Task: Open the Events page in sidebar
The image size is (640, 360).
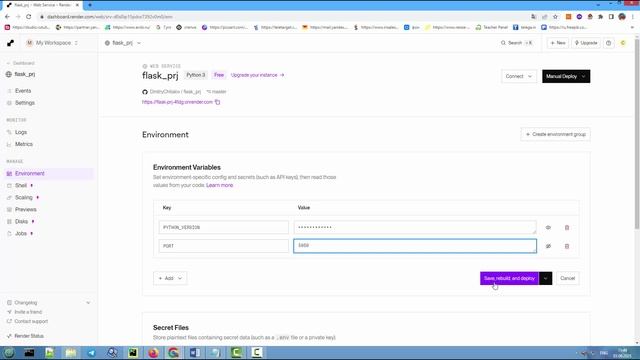Action: point(23,91)
